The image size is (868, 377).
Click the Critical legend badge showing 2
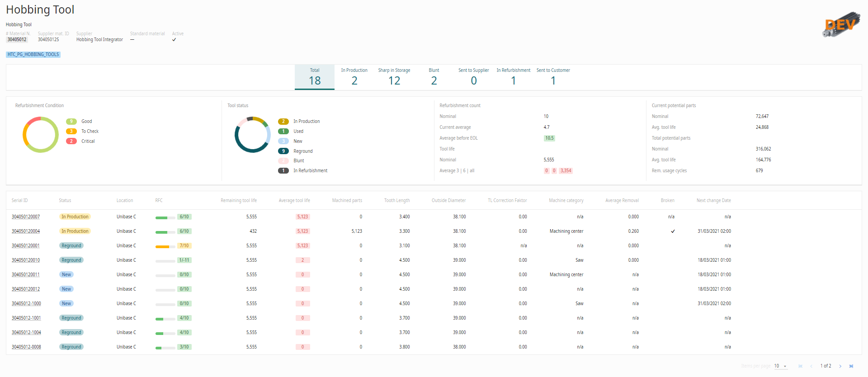[71, 141]
